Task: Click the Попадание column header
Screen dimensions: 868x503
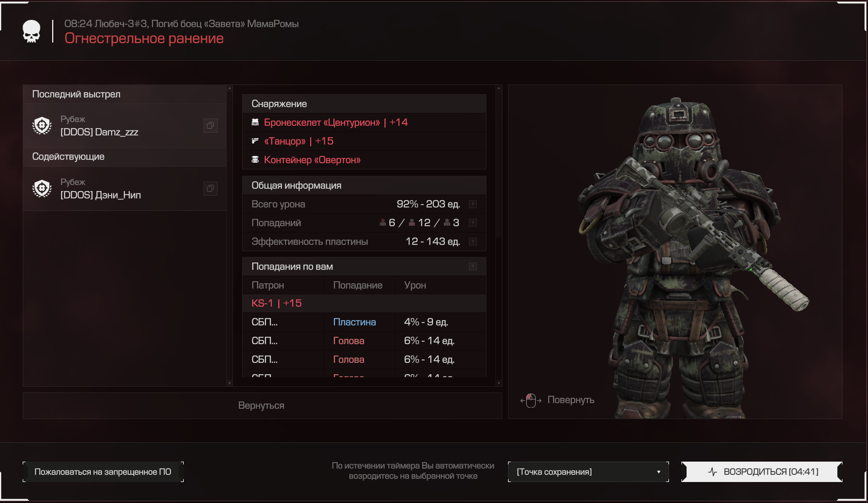Action: click(358, 285)
